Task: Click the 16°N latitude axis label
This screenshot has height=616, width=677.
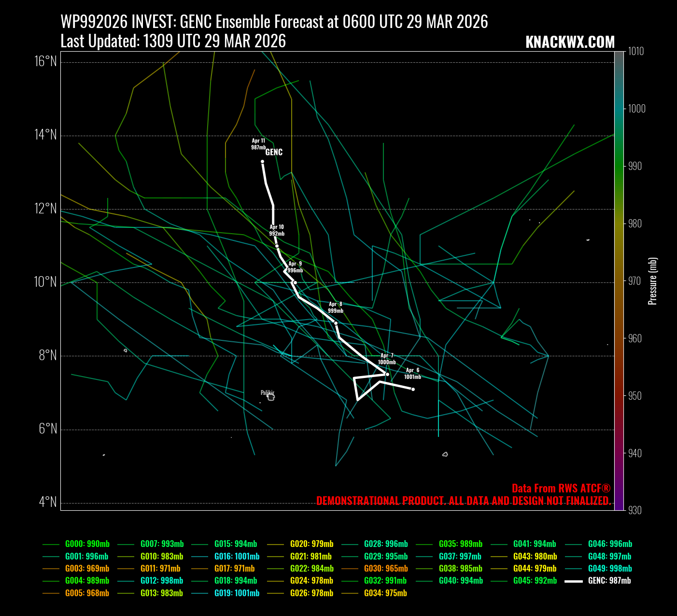Action: (x=45, y=61)
